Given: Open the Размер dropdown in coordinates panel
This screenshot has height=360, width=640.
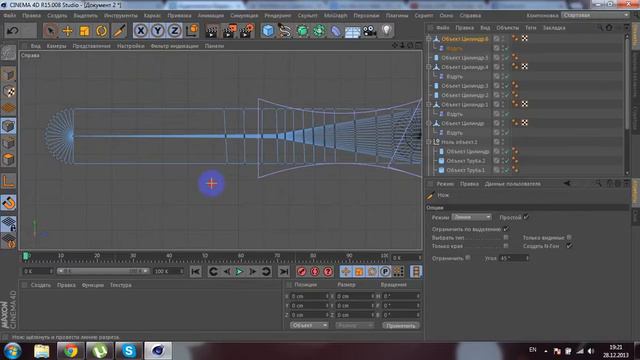Looking at the screenshot, I should pos(354,325).
